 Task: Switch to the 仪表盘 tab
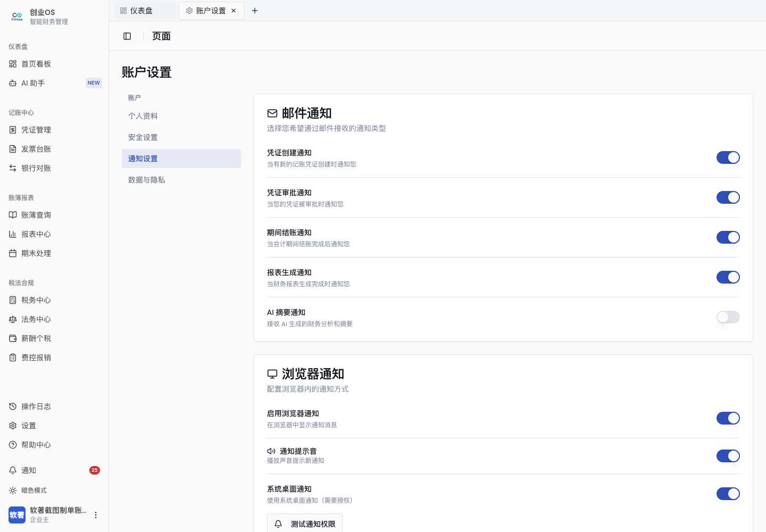145,11
